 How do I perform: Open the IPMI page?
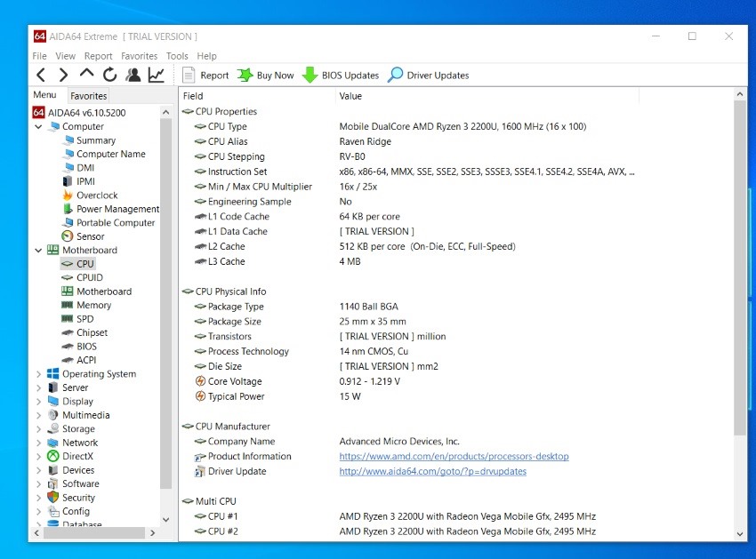tap(79, 181)
